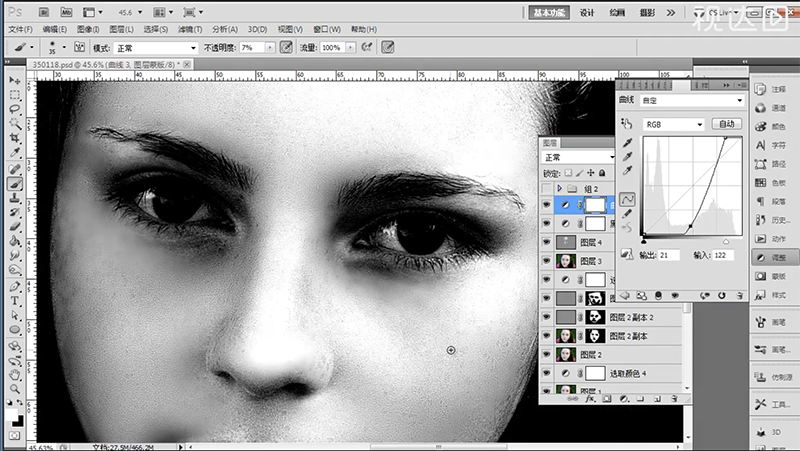This screenshot has height=451, width=800.
Task: Open the 不透明度 opacity slider arrow
Action: [270, 47]
